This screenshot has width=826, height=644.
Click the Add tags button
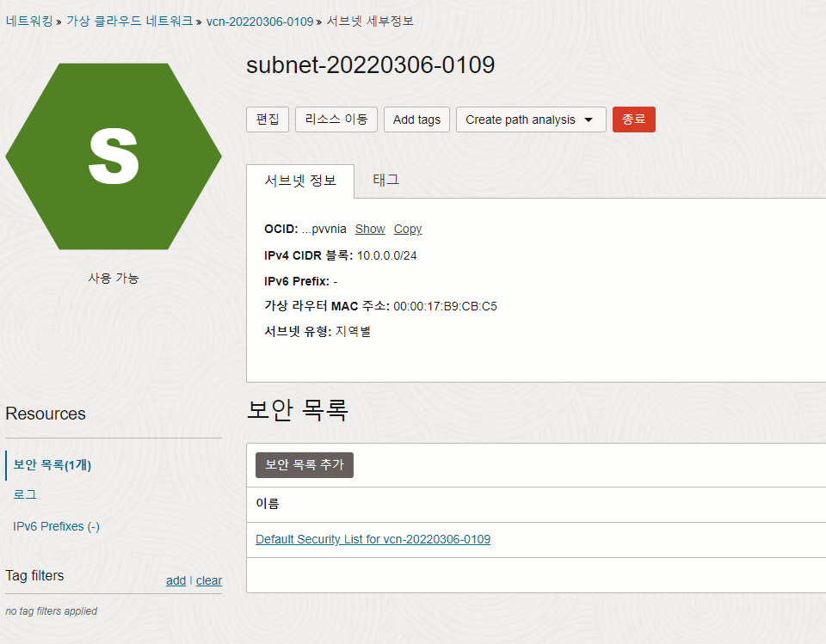pos(416,120)
